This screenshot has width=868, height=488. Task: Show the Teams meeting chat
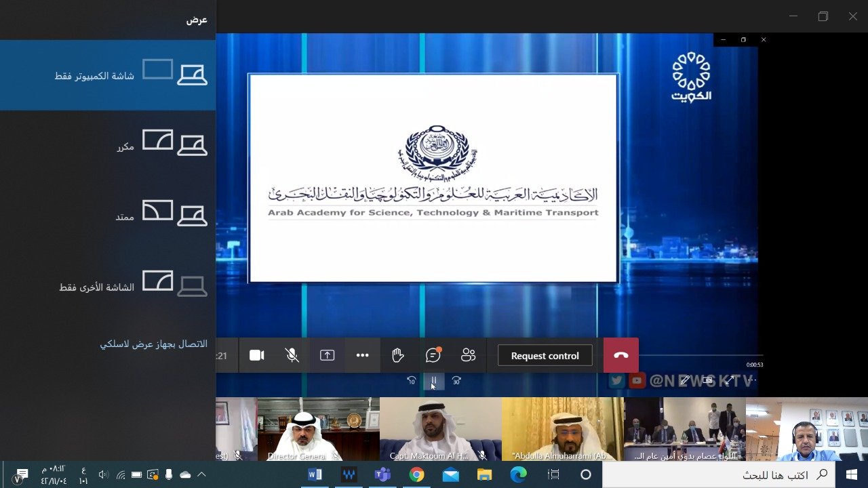tap(433, 355)
